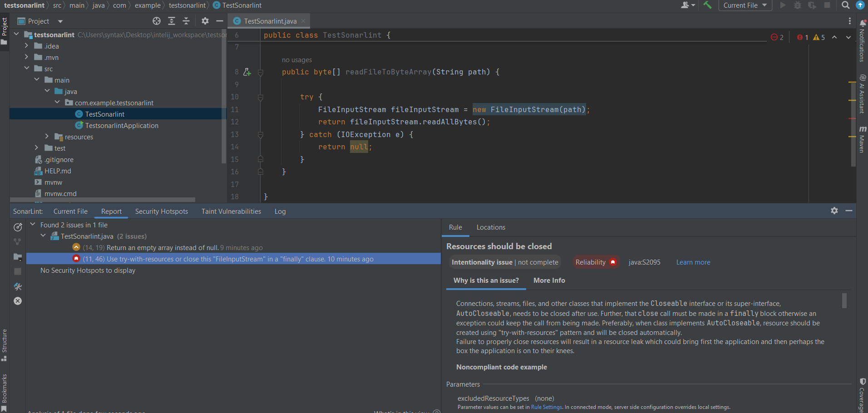Open the Current File run configuration dropdown
This screenshot has height=413, width=868.
(745, 5)
